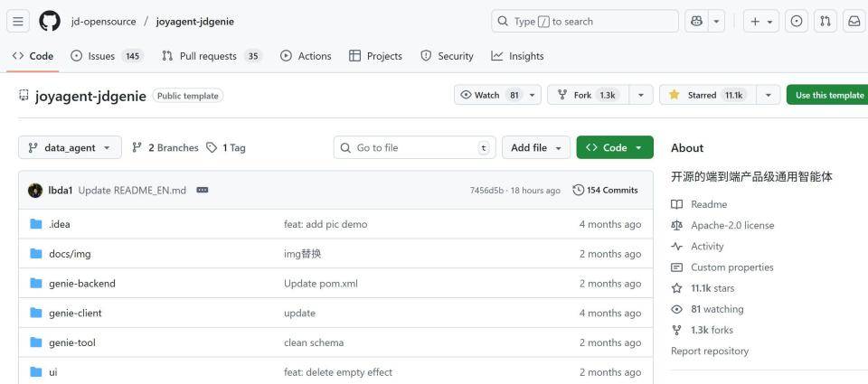Toggle the Starred button for this repo
868x384 pixels.
(x=707, y=95)
